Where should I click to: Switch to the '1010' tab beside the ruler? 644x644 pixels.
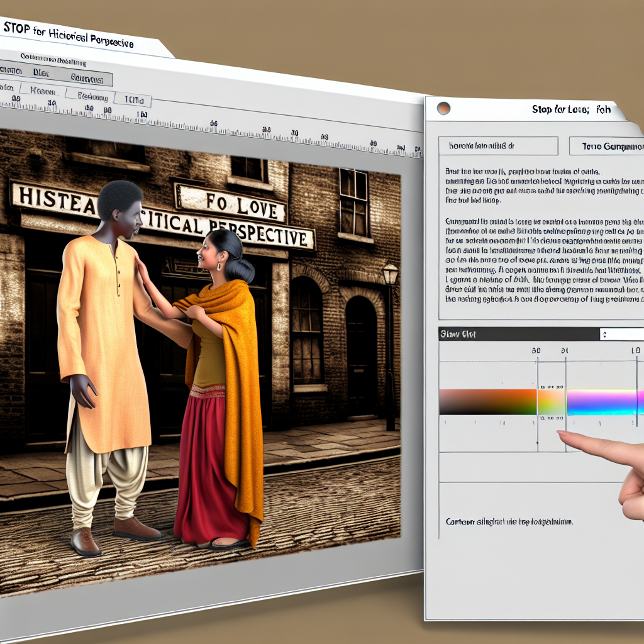point(133,100)
